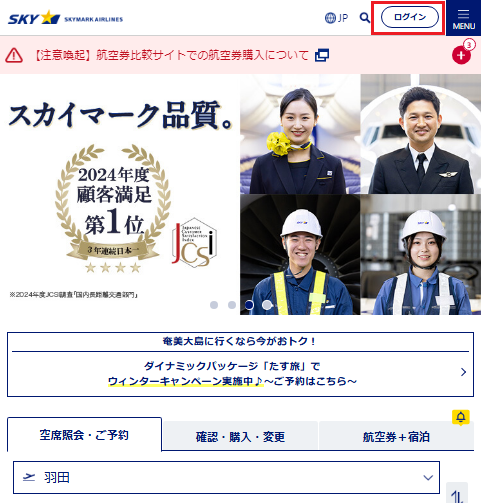482x503 pixels.
Task: Open the JP globe language selector
Action: (x=336, y=18)
